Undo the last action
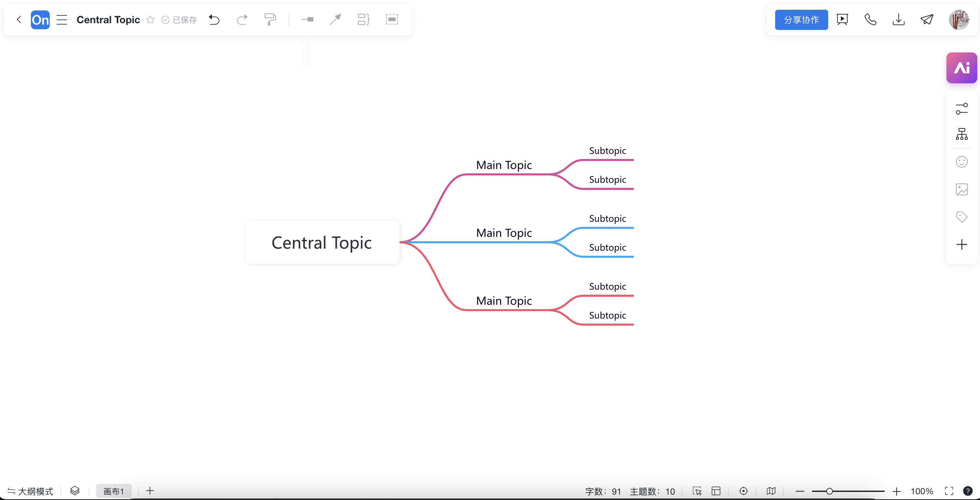The height and width of the screenshot is (500, 980). (x=214, y=19)
